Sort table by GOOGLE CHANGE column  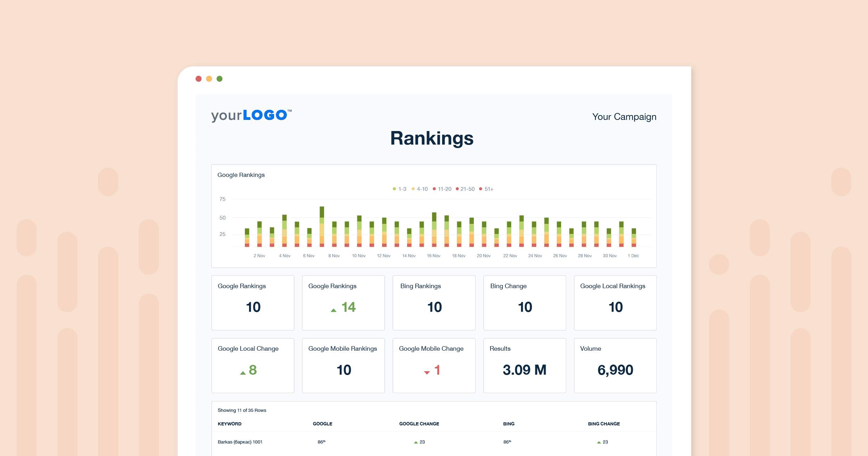[419, 424]
